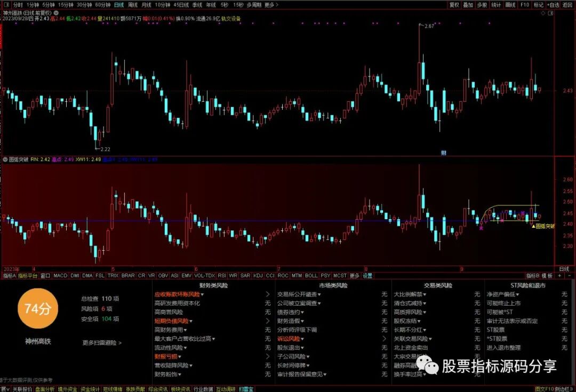Click 窗口 in indicator bar
The width and height of the screenshot is (576, 392).
click(45, 276)
